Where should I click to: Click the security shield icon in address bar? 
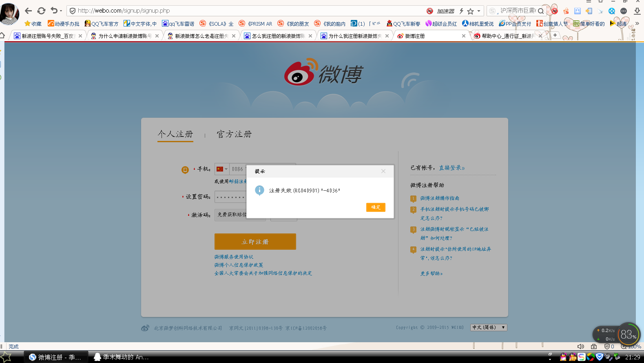(73, 11)
